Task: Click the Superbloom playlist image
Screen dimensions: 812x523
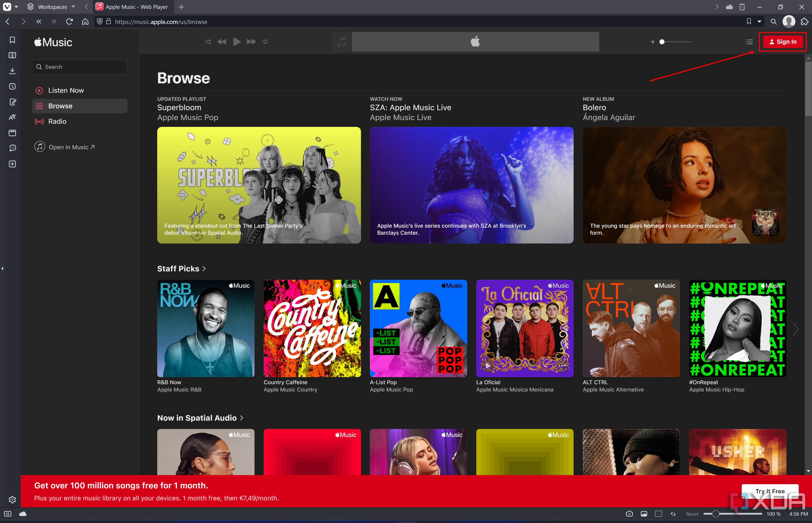Action: coord(259,185)
